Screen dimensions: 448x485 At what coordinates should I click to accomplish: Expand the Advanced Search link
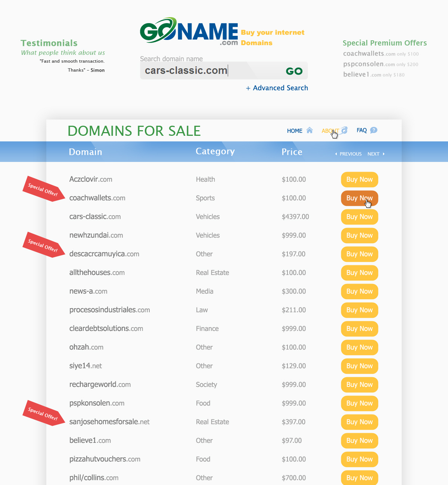coord(277,88)
